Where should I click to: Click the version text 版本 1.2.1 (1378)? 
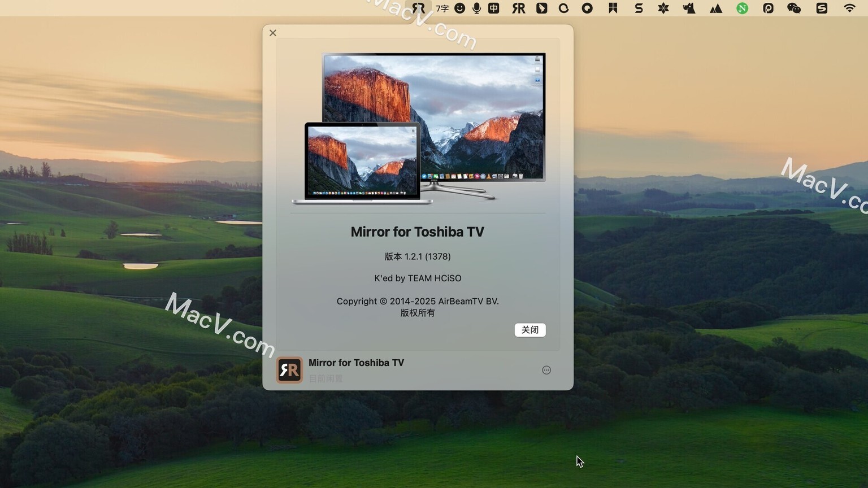pos(418,256)
